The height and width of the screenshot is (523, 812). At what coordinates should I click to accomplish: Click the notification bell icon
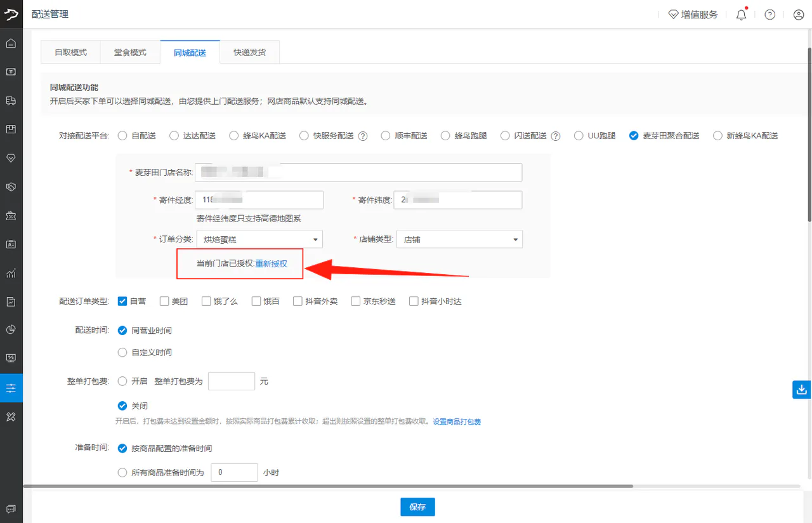click(741, 15)
